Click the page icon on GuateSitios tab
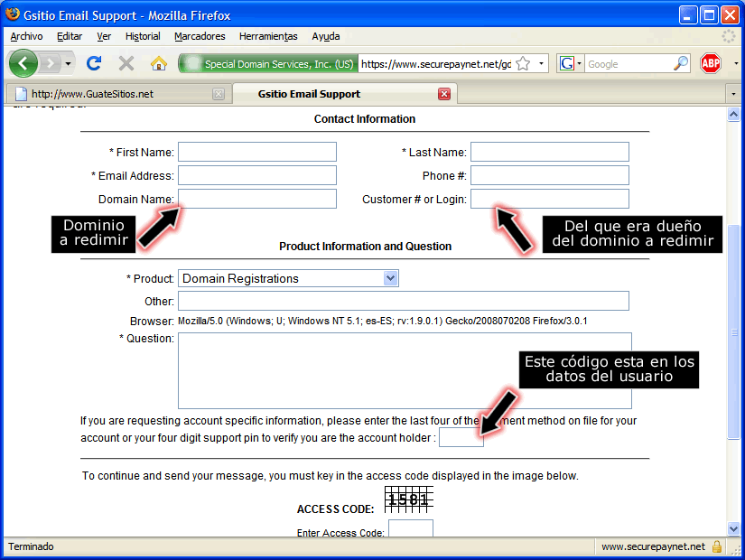 (x=21, y=94)
